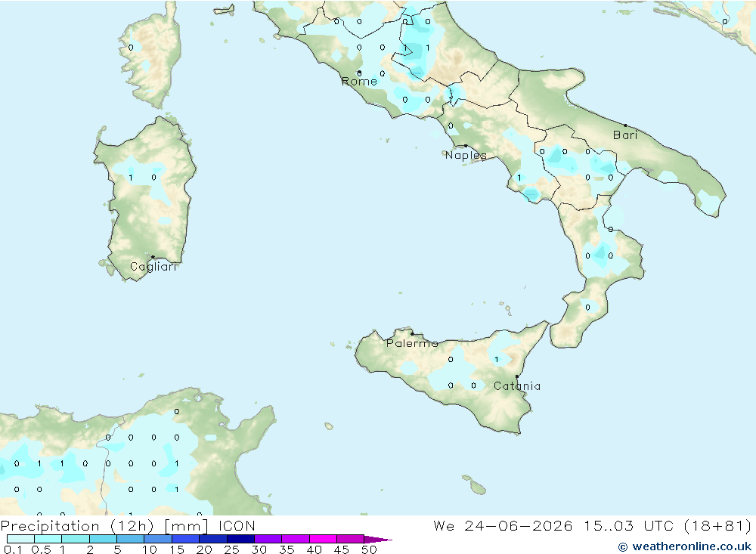Click the '10' legend scale value
Image resolution: width=756 pixels, height=554 pixels.
click(150, 549)
